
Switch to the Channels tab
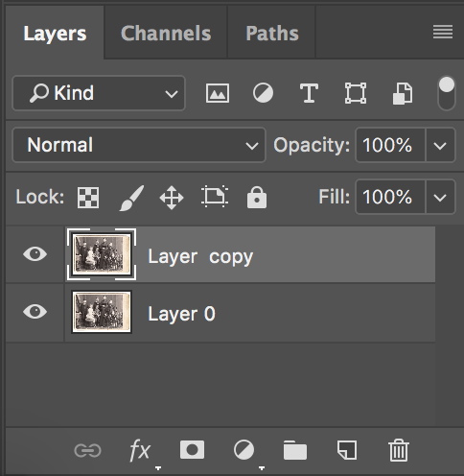166,34
